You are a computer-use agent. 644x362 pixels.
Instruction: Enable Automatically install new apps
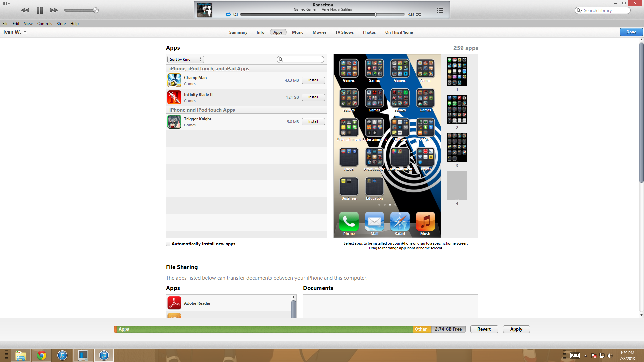(168, 244)
